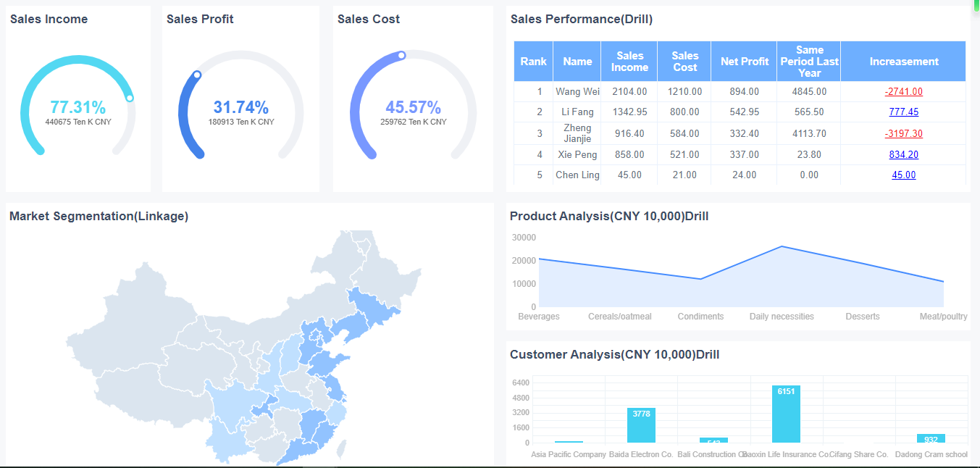Click the Asia Pacific Company bar
Image resolution: width=980 pixels, height=468 pixels.
[569, 442]
